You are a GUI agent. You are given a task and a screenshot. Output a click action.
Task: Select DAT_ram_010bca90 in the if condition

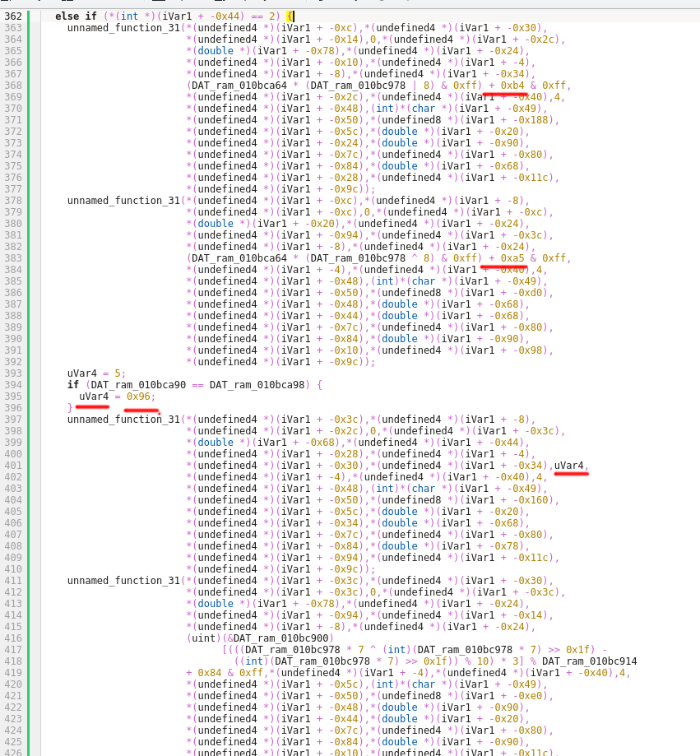(138, 385)
